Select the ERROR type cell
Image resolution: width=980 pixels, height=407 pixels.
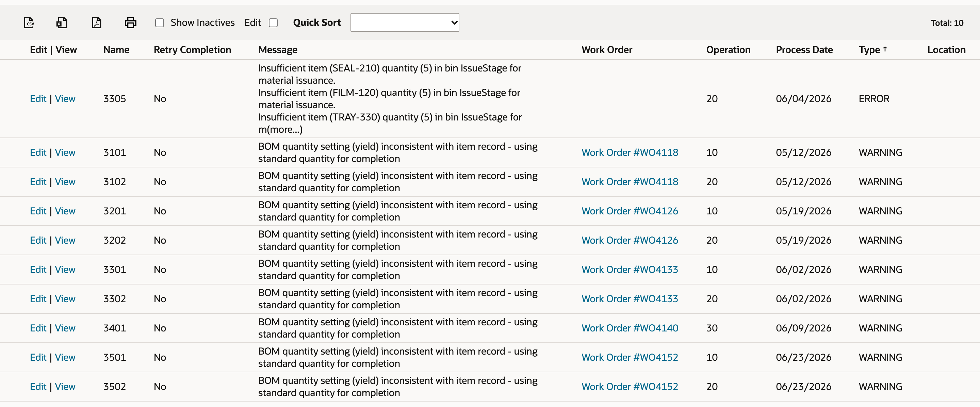click(874, 99)
